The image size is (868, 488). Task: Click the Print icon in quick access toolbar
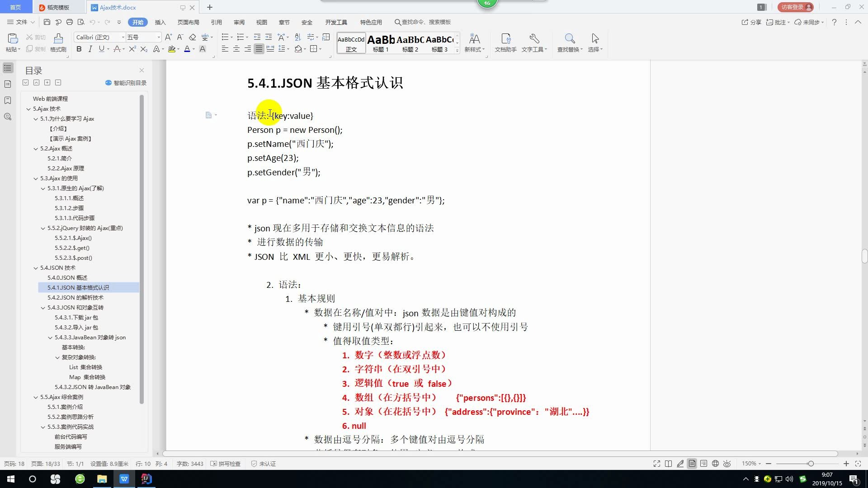click(70, 22)
